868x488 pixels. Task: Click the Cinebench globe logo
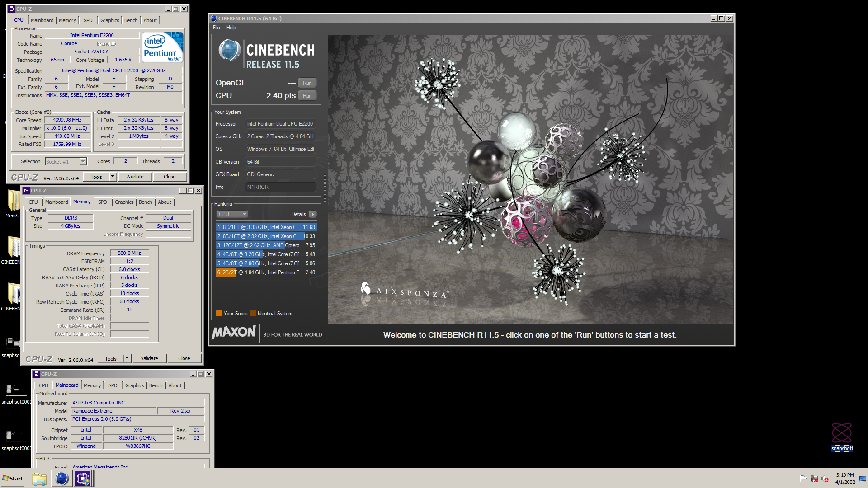[230, 50]
